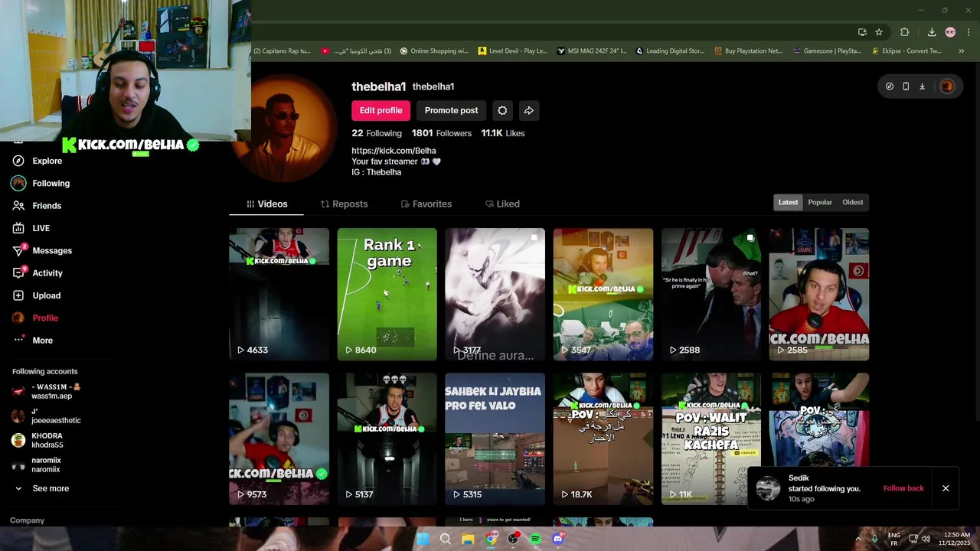Open the SAHBEK LI JAYBHA PRO FEL VALO video
Viewport: 980px width, 551px height.
click(x=495, y=439)
